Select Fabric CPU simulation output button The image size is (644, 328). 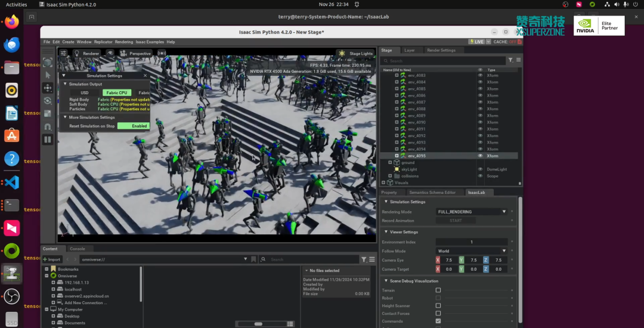click(117, 93)
